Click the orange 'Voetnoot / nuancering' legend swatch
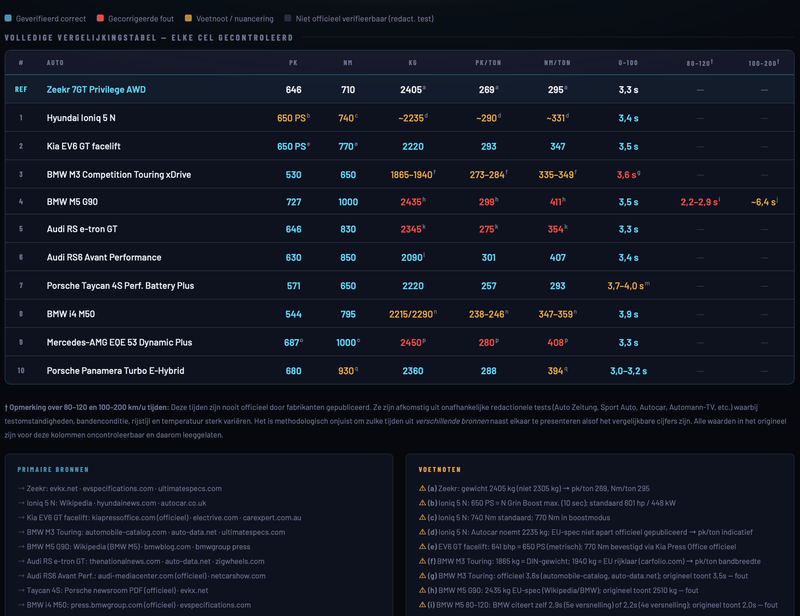 click(x=188, y=18)
